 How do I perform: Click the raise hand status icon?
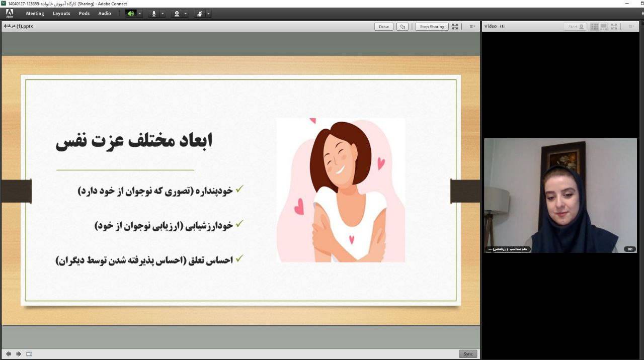(x=200, y=14)
